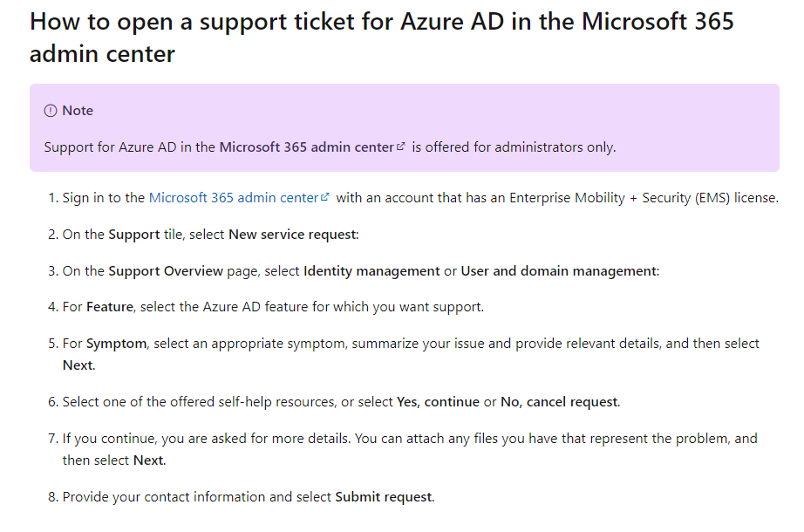Click external-link icon beside blue admin center link
Screen dimensions: 804x532
(324, 197)
